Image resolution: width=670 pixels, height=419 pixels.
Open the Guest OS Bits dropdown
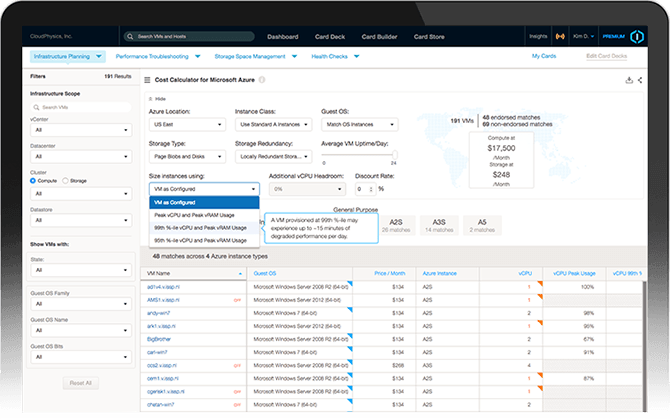pyautogui.click(x=81, y=357)
